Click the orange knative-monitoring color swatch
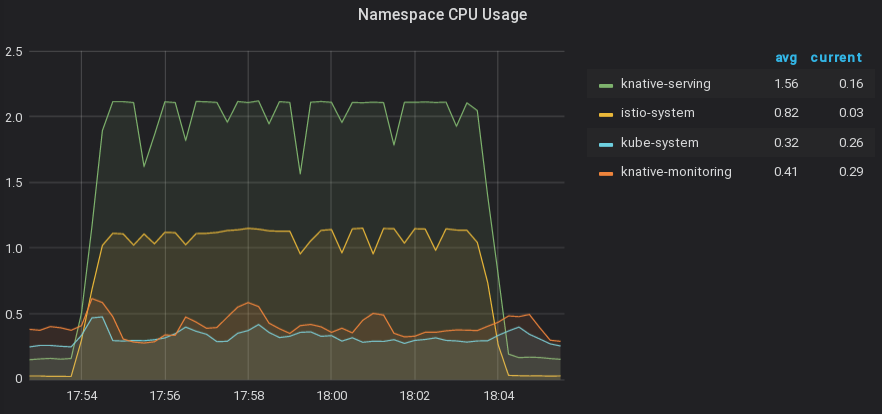 click(x=606, y=172)
